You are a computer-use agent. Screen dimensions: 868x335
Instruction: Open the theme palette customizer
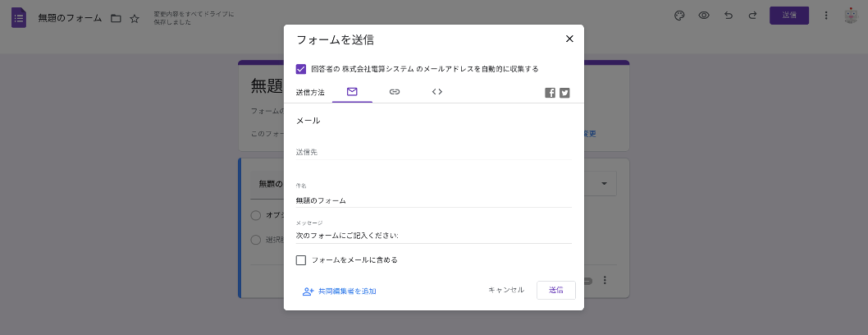click(679, 16)
